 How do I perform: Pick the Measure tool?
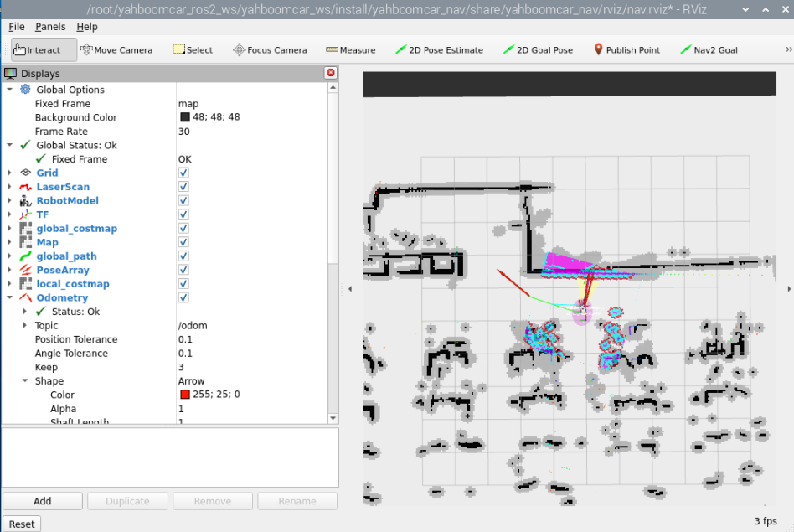tap(350, 50)
